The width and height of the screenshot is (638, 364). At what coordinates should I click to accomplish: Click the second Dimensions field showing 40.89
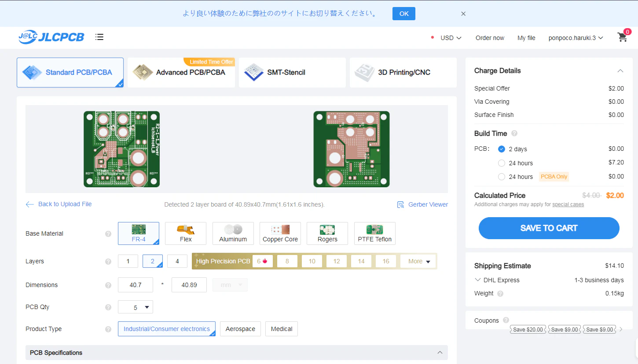[x=189, y=285]
